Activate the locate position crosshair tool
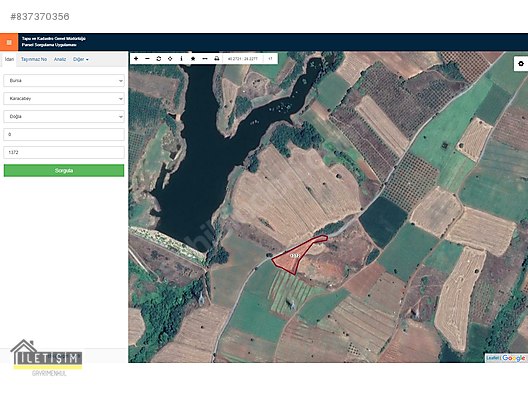528x396 pixels. pos(170,59)
